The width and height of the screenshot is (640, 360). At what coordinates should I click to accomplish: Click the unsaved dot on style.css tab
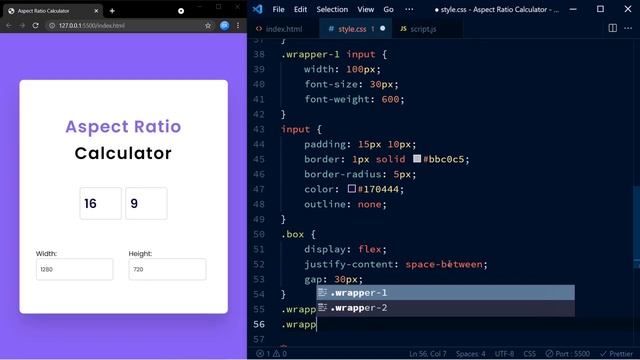(x=382, y=29)
